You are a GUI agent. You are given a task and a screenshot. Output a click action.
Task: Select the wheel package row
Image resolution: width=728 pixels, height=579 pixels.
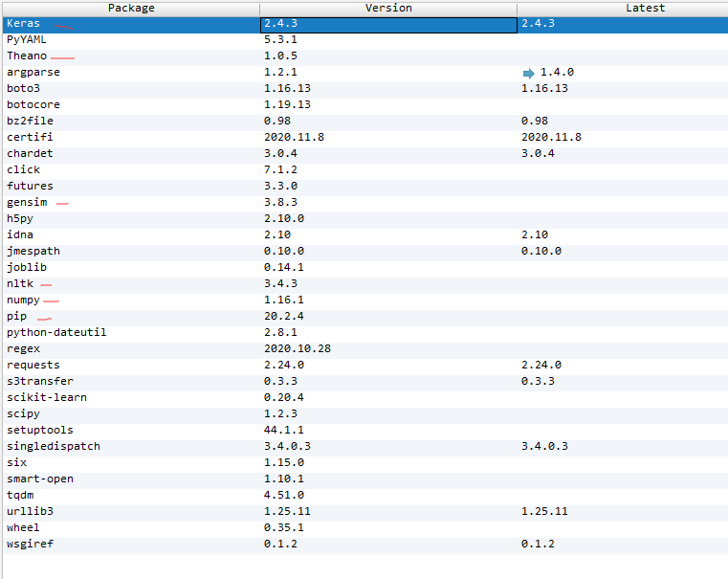(364, 529)
